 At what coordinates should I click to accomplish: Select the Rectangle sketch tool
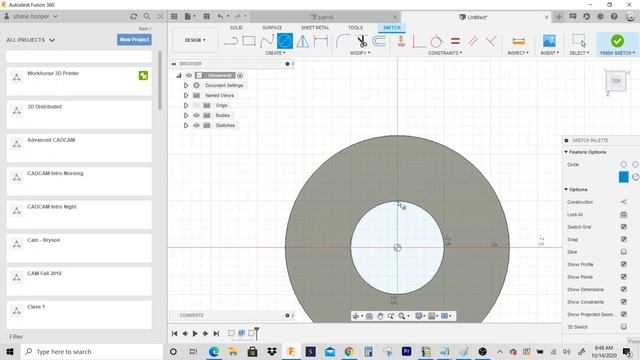pos(249,41)
